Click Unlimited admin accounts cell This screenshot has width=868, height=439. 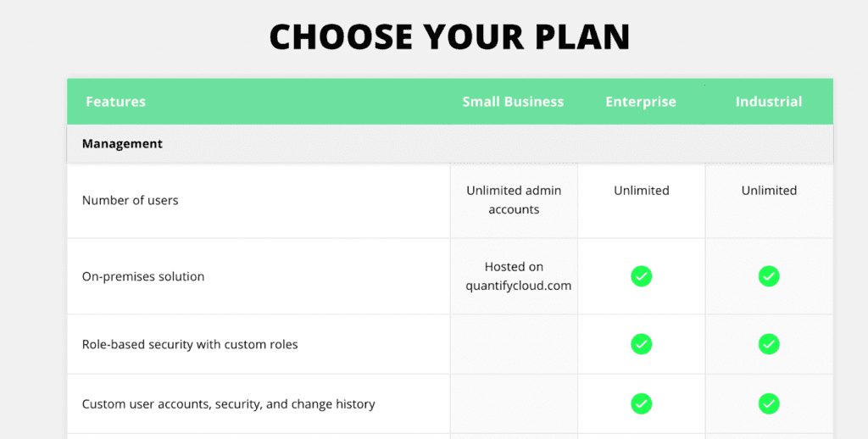[514, 200]
